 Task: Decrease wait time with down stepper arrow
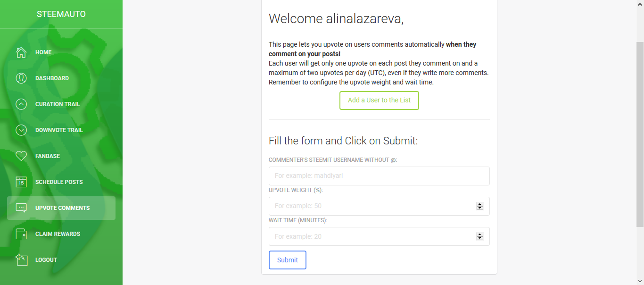(480, 238)
